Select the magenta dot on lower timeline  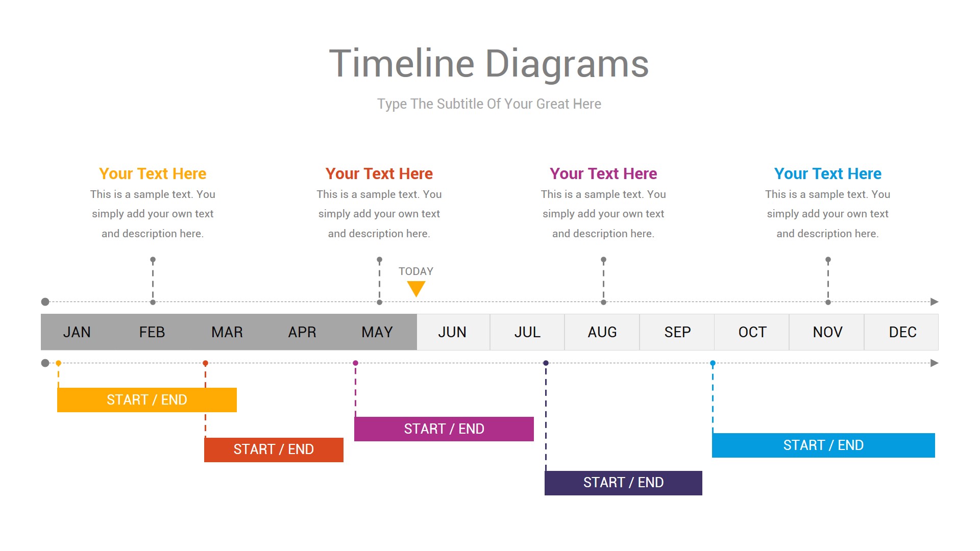(x=355, y=363)
